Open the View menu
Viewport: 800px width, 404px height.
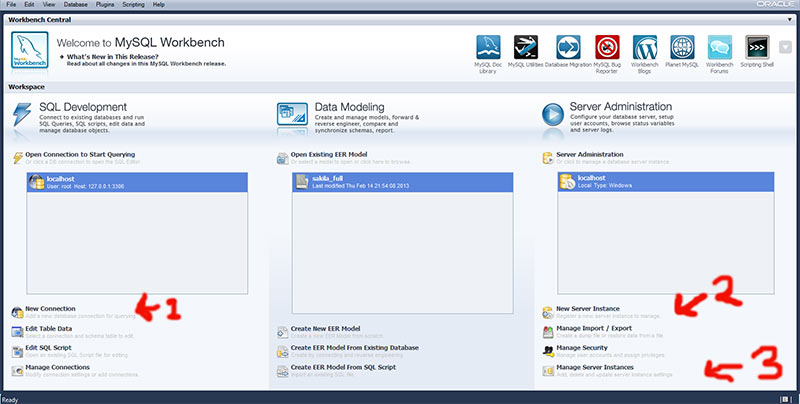point(49,4)
